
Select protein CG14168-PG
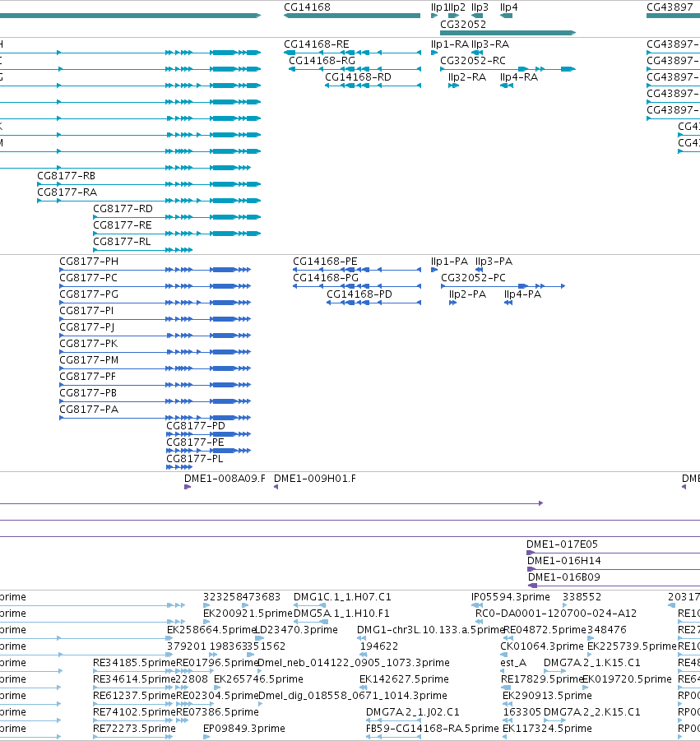[326, 278]
